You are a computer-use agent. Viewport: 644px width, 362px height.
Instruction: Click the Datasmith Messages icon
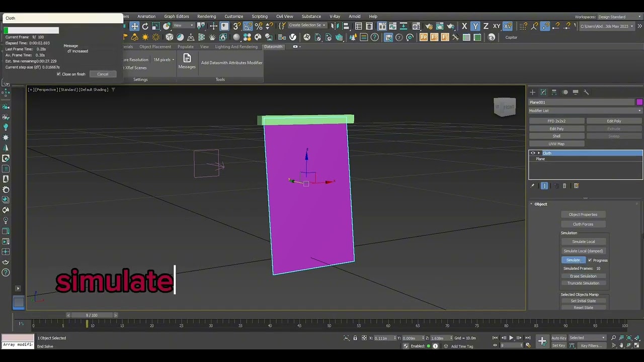187,61
